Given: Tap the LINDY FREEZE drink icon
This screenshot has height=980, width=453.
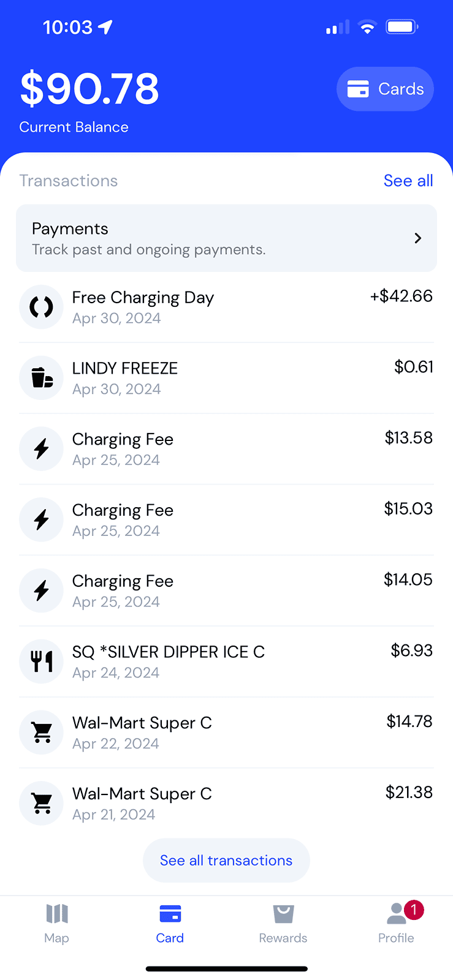Looking at the screenshot, I should pos(41,378).
